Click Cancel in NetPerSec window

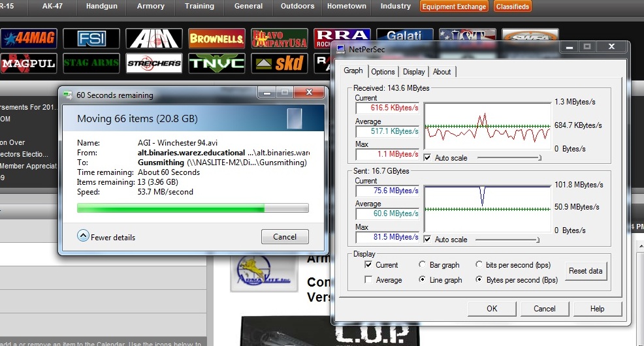click(545, 309)
